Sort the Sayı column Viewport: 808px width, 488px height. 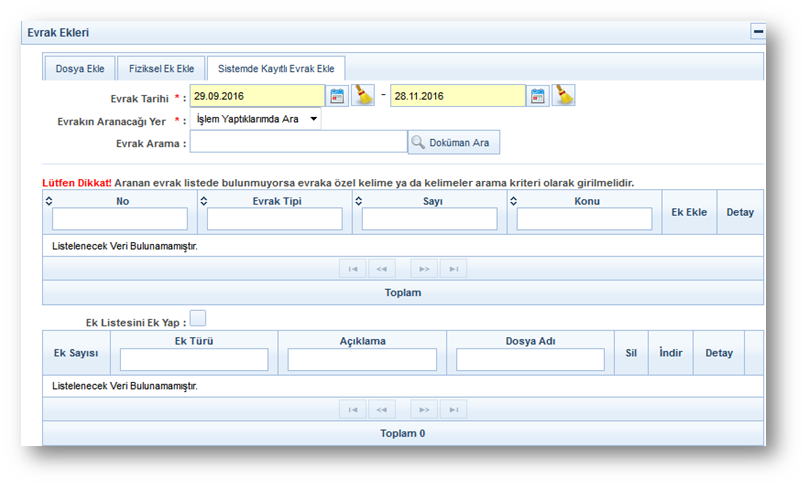click(359, 201)
